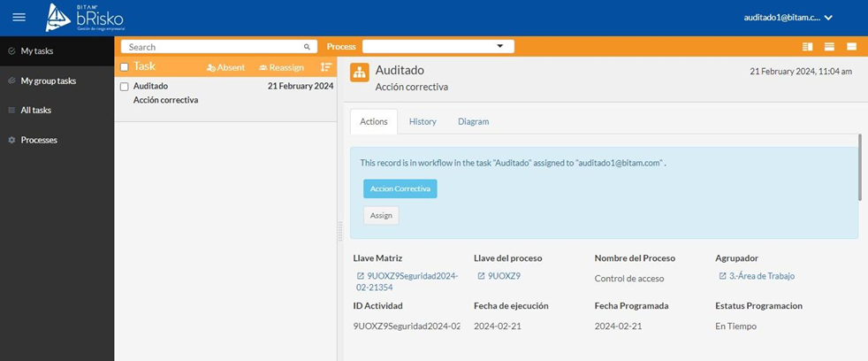Tick the select-all Task checkbox
The width and height of the screenshot is (868, 361).
pos(125,67)
